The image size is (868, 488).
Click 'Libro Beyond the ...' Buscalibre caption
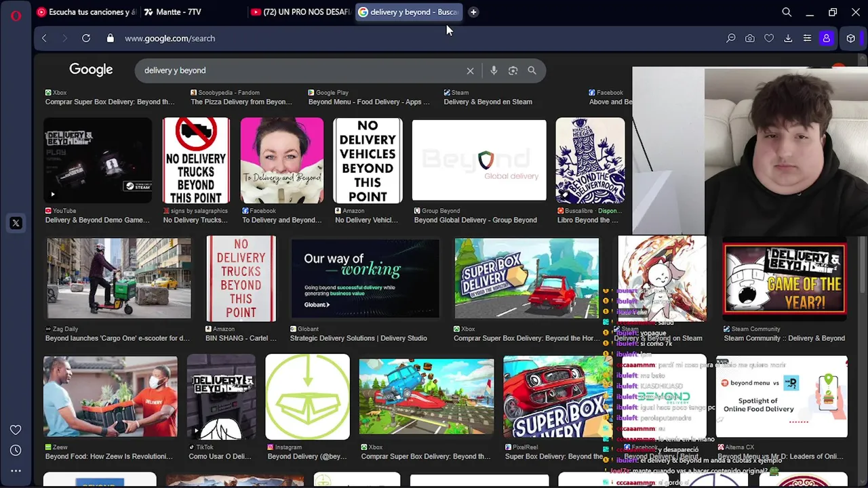coord(588,220)
